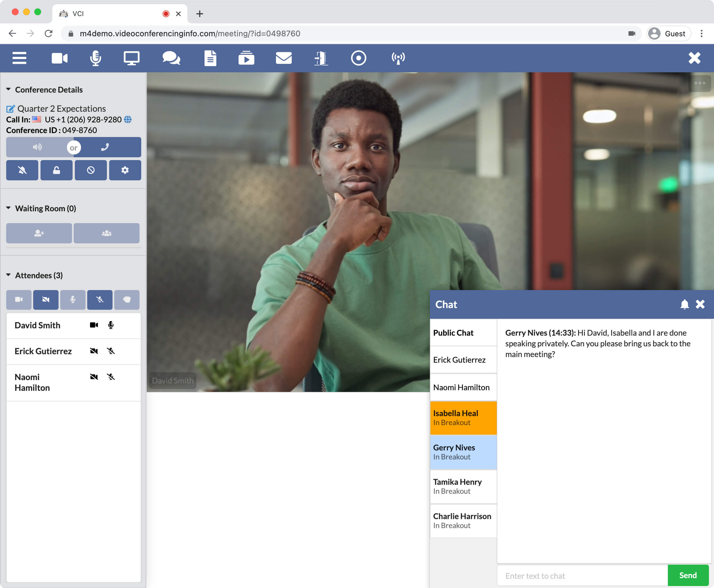Click the raise hand button
The height and width of the screenshot is (588, 714).
(127, 299)
